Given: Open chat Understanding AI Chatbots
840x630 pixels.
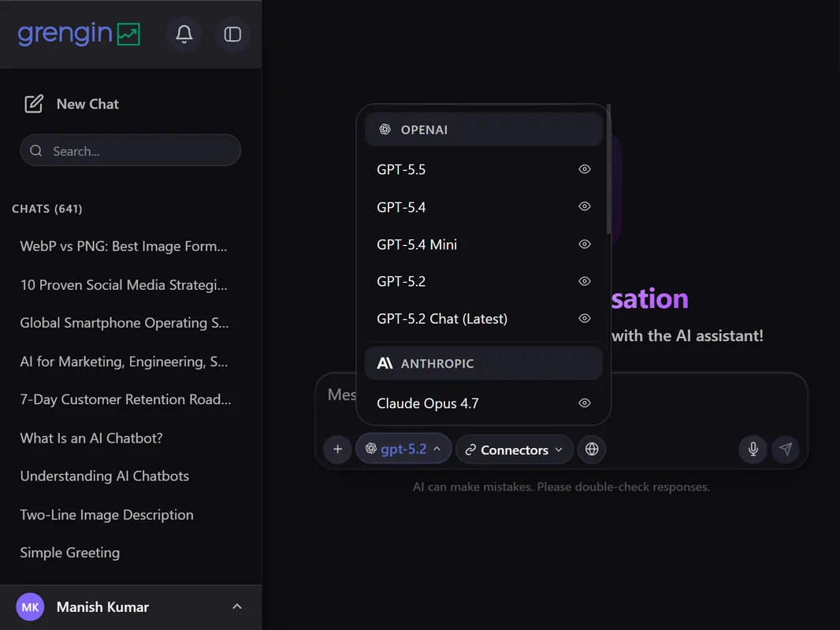Looking at the screenshot, I should pyautogui.click(x=105, y=476).
